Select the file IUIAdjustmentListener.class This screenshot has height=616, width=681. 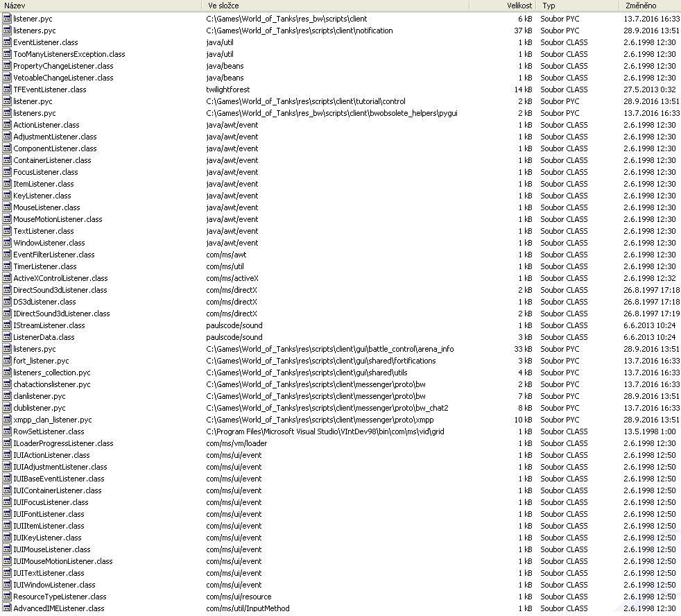coord(60,467)
